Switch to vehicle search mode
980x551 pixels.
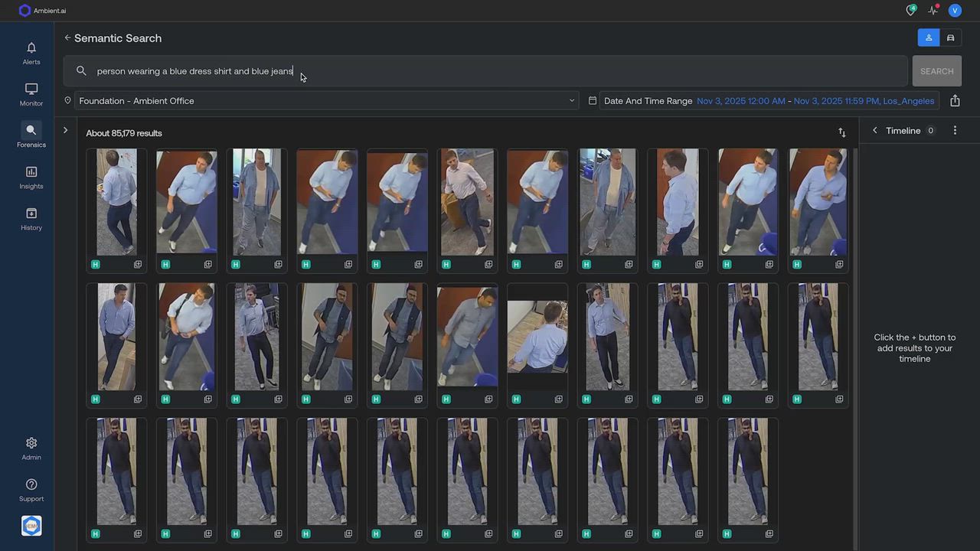[x=950, y=37]
